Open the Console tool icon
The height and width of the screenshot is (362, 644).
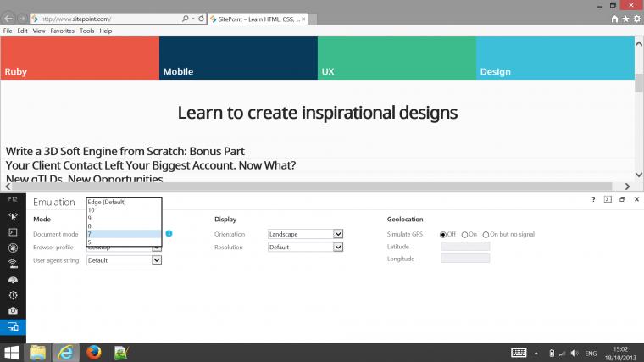(13, 231)
